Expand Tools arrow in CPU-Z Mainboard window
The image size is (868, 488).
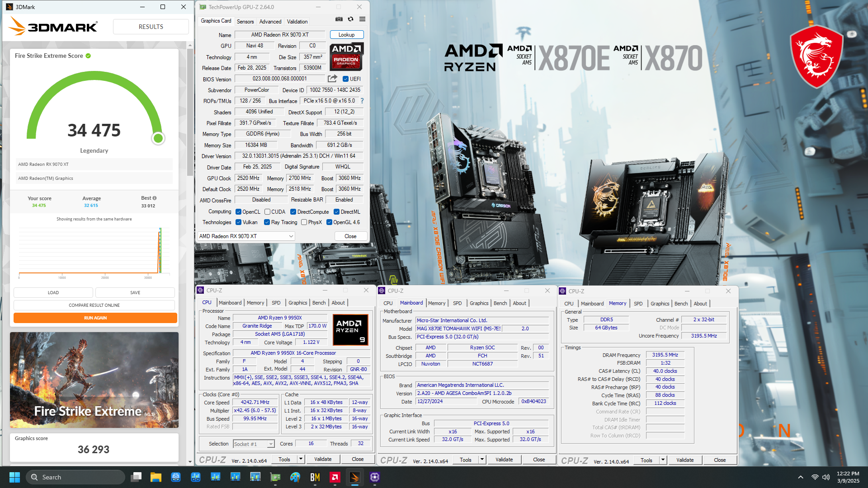482,460
